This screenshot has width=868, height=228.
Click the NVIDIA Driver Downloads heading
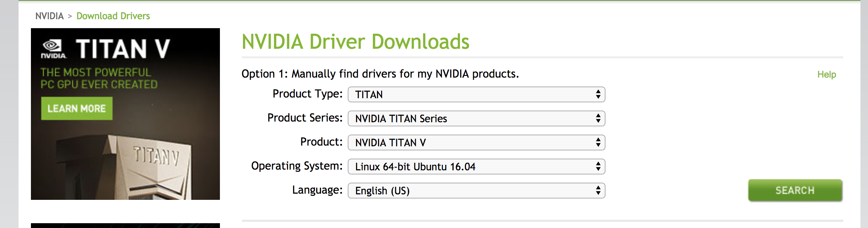pos(355,42)
